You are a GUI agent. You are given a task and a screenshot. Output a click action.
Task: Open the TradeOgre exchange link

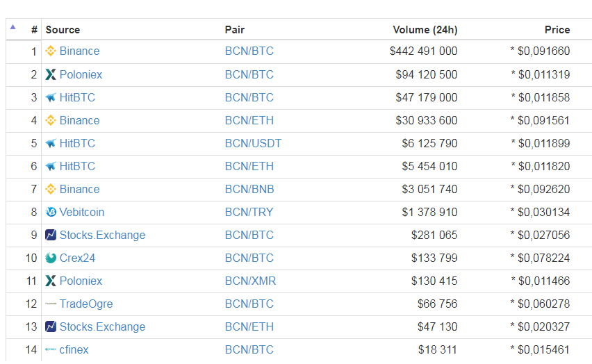click(86, 304)
